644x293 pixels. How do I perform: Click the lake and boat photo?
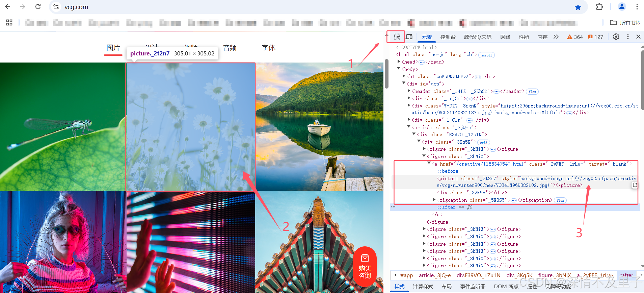(319, 127)
